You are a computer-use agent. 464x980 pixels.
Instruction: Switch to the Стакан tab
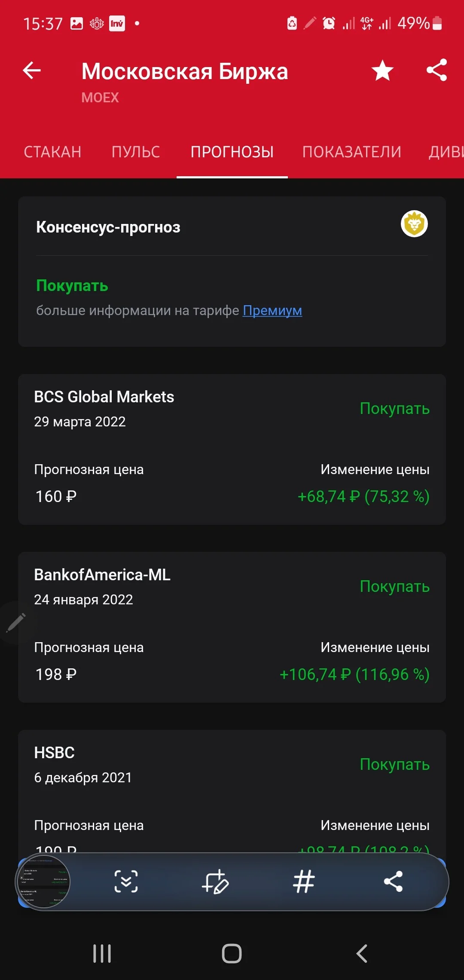coord(52,152)
